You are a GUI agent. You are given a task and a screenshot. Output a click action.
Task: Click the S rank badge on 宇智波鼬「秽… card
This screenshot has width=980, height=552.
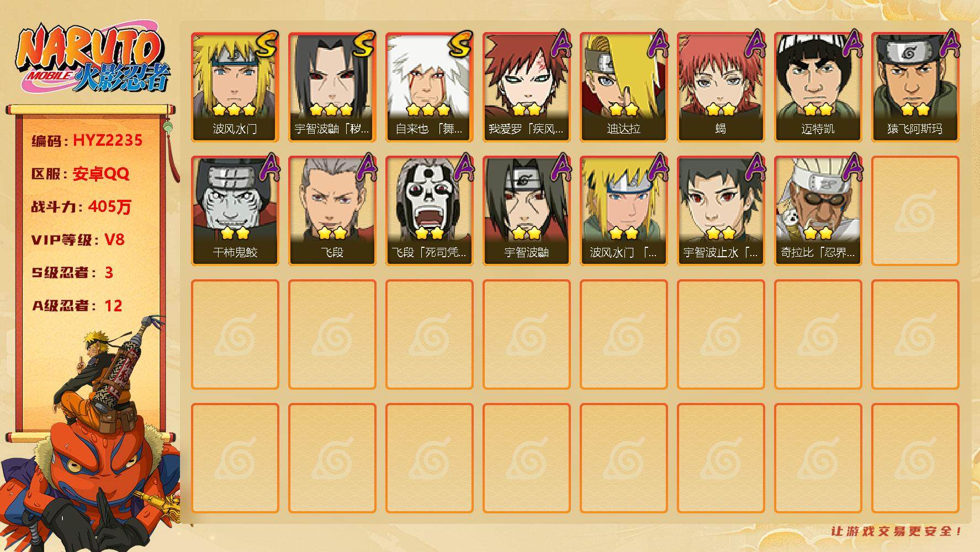(363, 45)
